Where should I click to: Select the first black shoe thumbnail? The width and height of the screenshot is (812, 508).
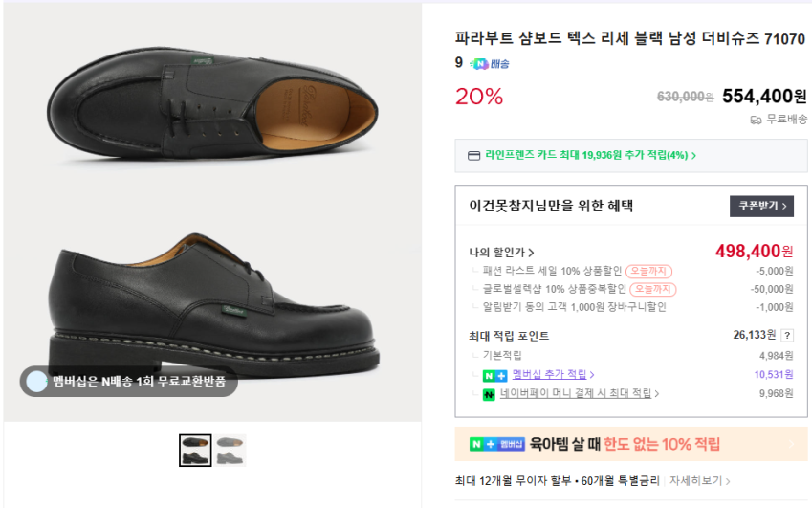click(195, 450)
